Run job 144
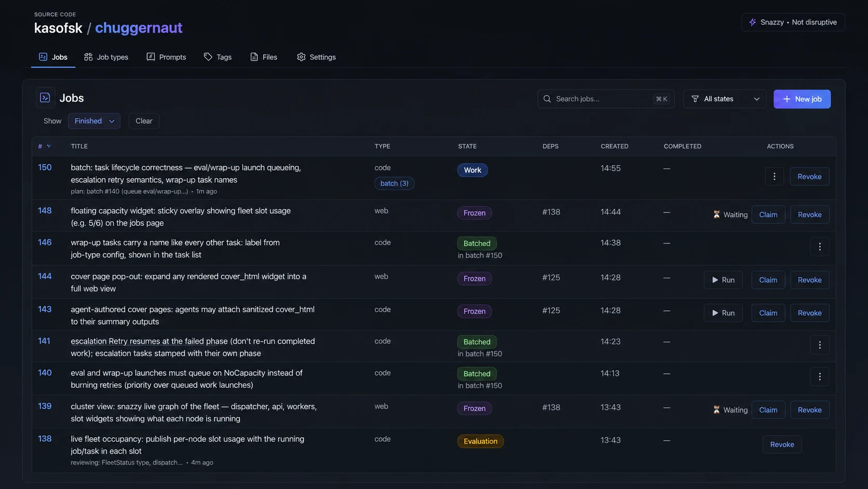The height and width of the screenshot is (489, 868). coord(723,280)
